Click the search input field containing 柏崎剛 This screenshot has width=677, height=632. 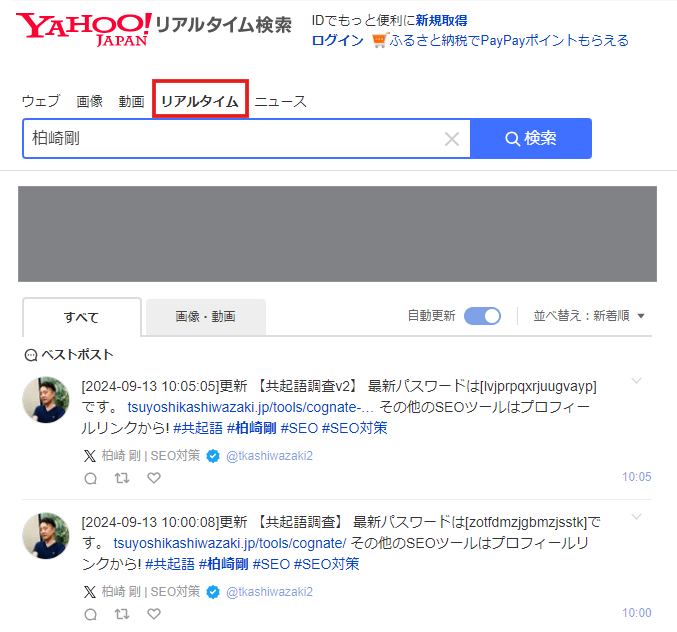pyautogui.click(x=230, y=139)
